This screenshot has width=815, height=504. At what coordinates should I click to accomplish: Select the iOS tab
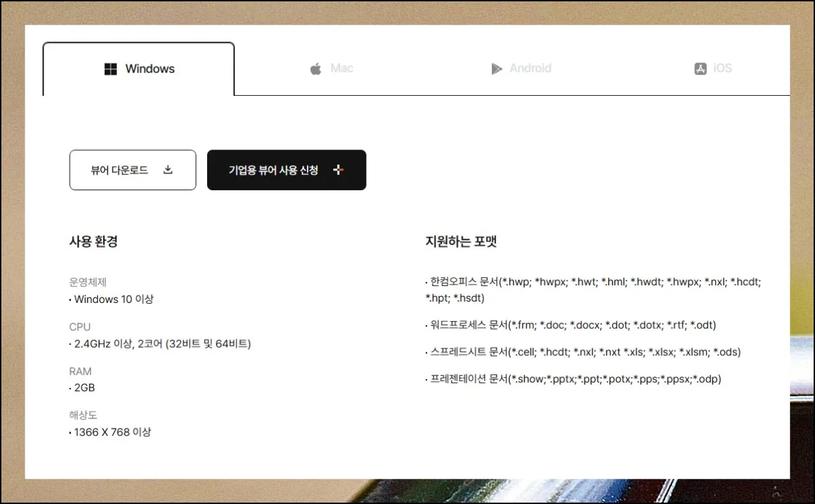coord(722,69)
